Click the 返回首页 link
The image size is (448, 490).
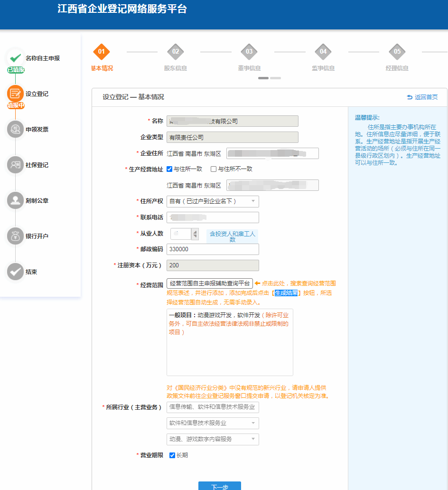click(422, 97)
